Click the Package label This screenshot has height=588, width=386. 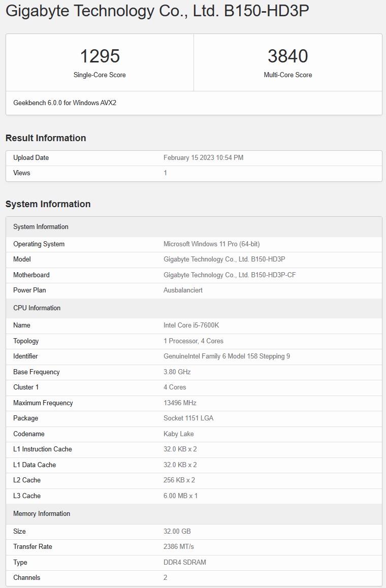click(26, 418)
